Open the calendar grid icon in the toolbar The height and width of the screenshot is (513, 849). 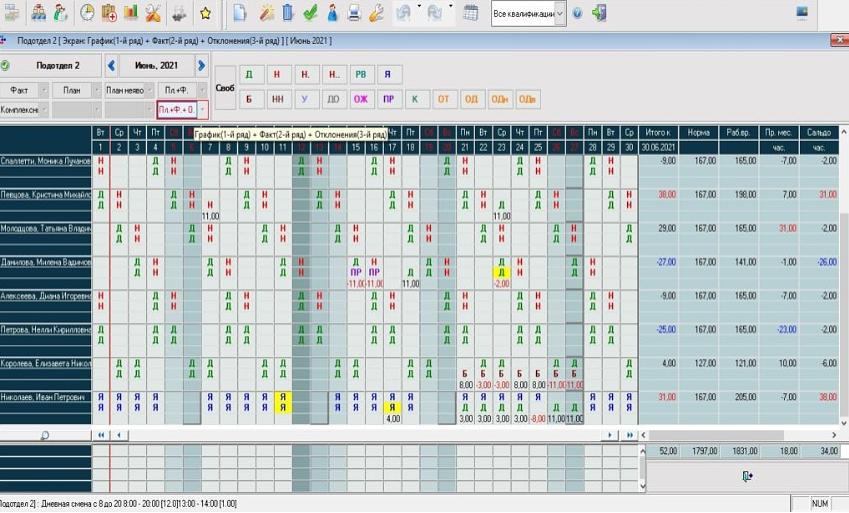(470, 13)
